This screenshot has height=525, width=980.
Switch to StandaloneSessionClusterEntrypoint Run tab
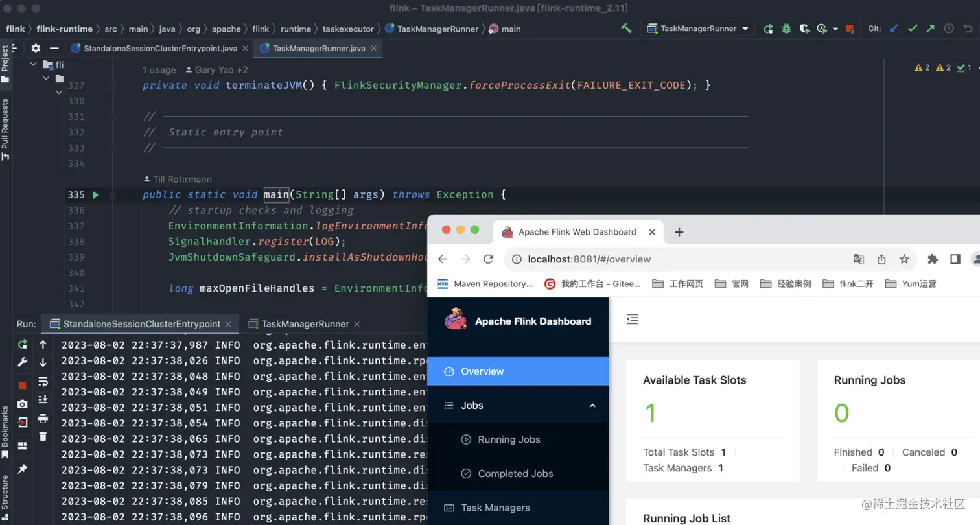[141, 324]
